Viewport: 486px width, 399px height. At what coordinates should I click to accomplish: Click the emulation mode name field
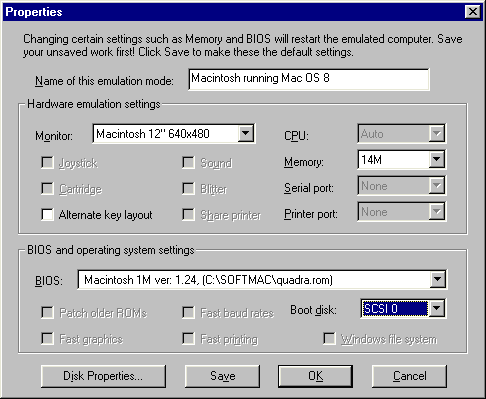pyautogui.click(x=309, y=79)
